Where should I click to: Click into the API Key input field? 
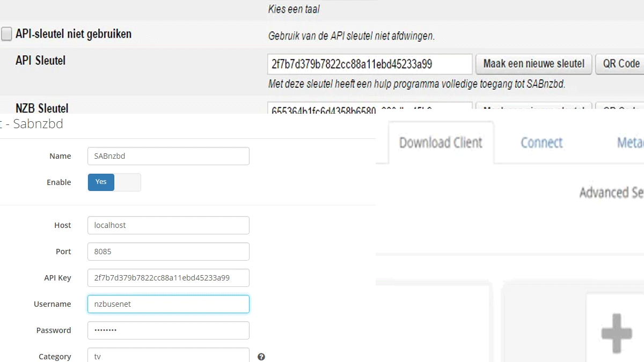click(x=168, y=278)
